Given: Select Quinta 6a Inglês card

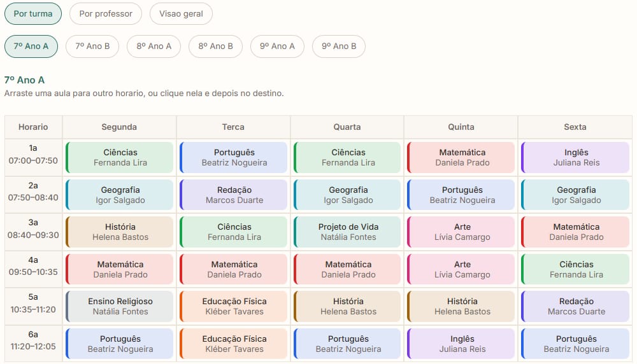Looking at the screenshot, I should [461, 344].
